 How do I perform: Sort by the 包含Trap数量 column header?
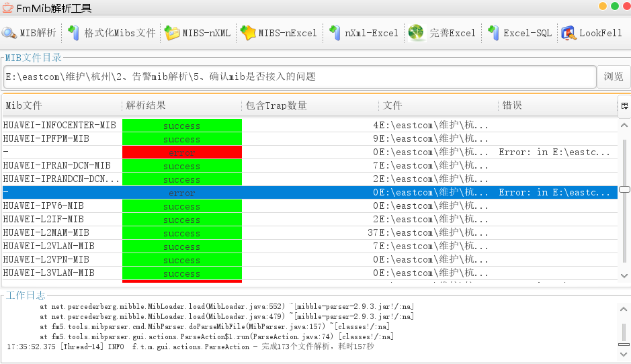point(310,106)
